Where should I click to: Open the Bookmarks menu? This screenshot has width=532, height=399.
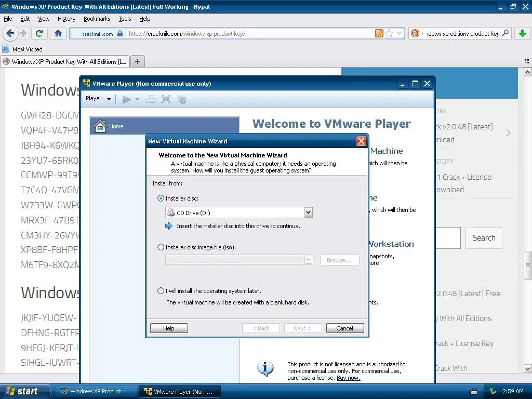[x=97, y=19]
